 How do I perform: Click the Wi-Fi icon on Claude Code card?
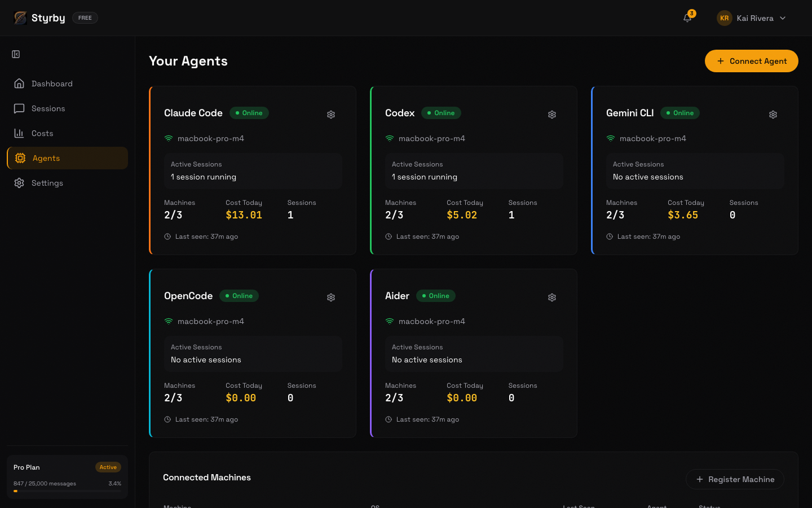tap(169, 138)
